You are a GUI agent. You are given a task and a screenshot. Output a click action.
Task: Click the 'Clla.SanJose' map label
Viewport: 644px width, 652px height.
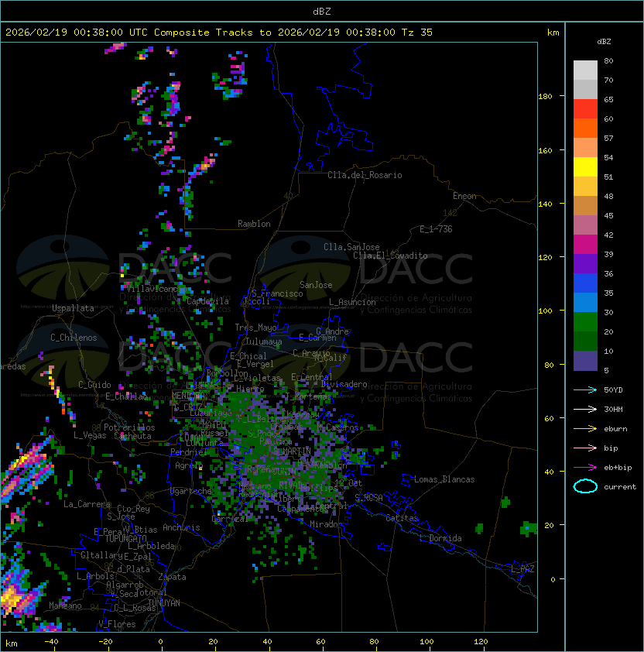pyautogui.click(x=351, y=247)
